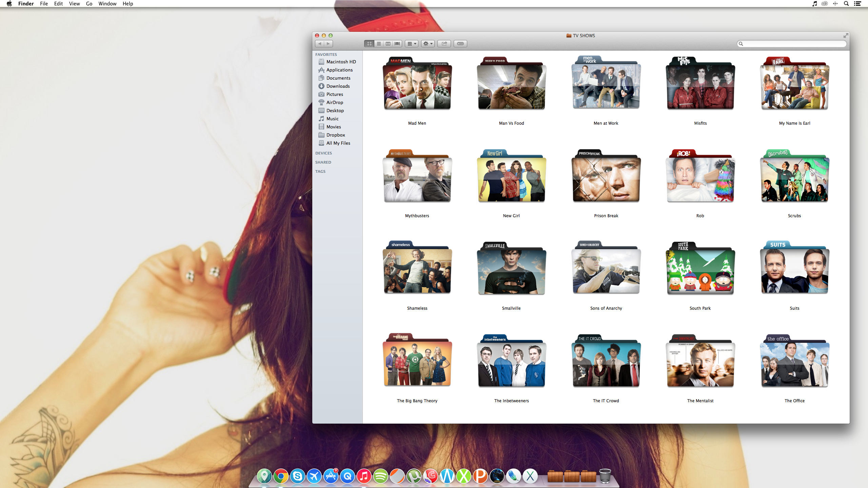Screen dimensions: 868x488
Task: Open PowerPoint from the Dock
Action: [x=480, y=476]
